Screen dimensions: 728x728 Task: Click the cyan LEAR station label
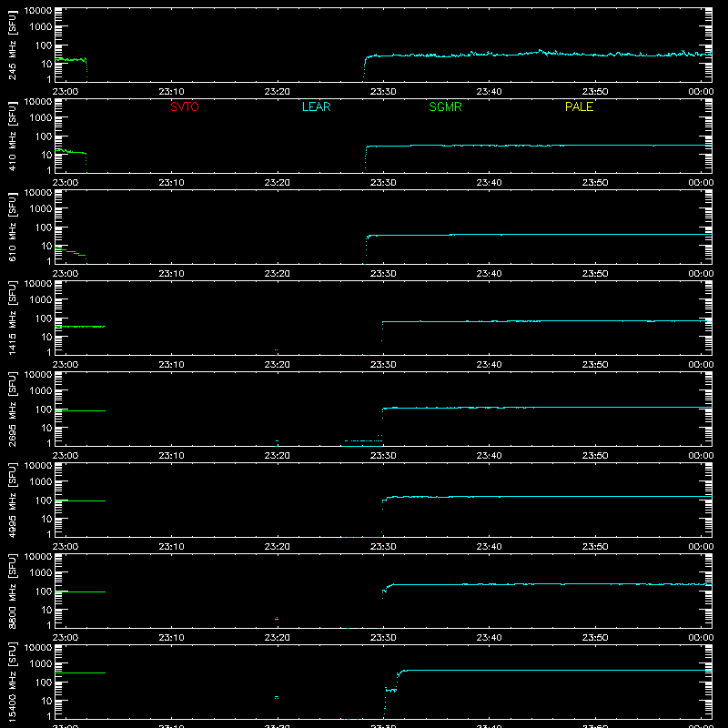316,106
